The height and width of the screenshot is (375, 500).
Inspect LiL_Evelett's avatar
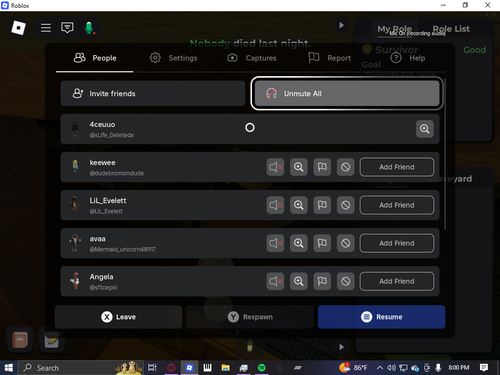(x=299, y=205)
